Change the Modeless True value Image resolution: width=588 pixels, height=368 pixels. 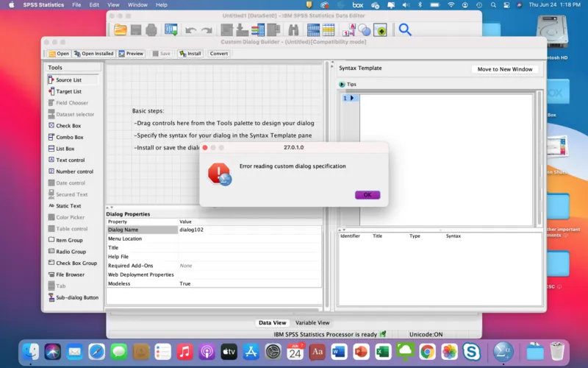coord(250,283)
